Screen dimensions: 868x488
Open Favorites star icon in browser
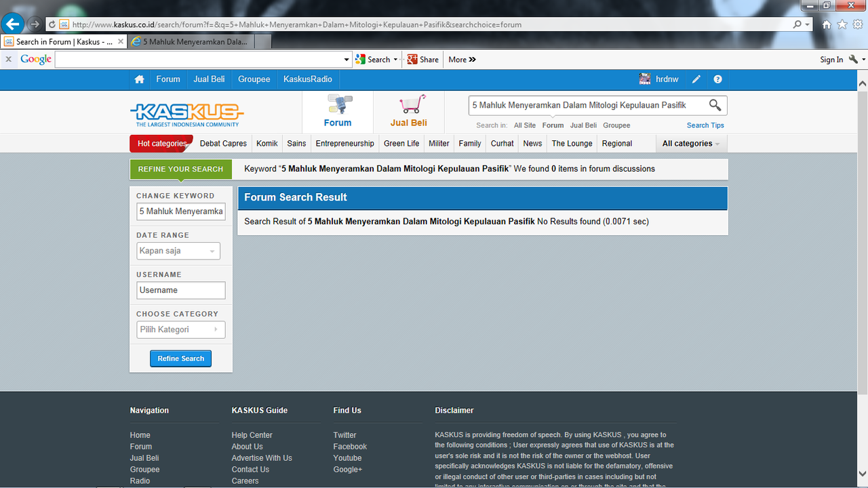pos(842,24)
